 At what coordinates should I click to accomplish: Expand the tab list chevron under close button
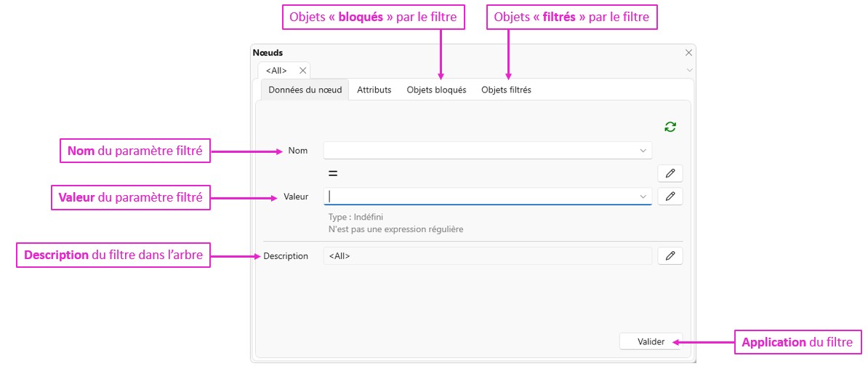(x=689, y=71)
